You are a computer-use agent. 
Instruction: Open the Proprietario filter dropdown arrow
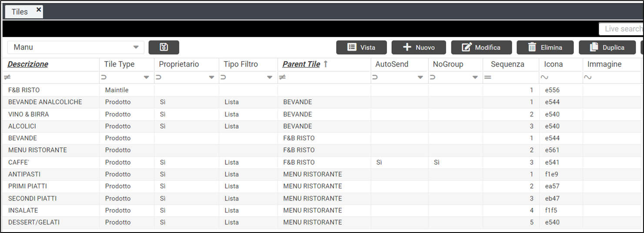tap(211, 78)
